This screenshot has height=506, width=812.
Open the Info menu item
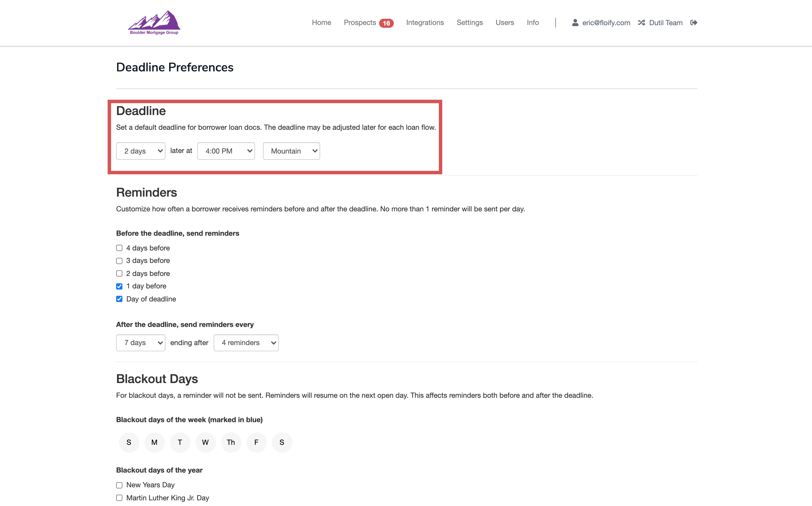coord(533,22)
